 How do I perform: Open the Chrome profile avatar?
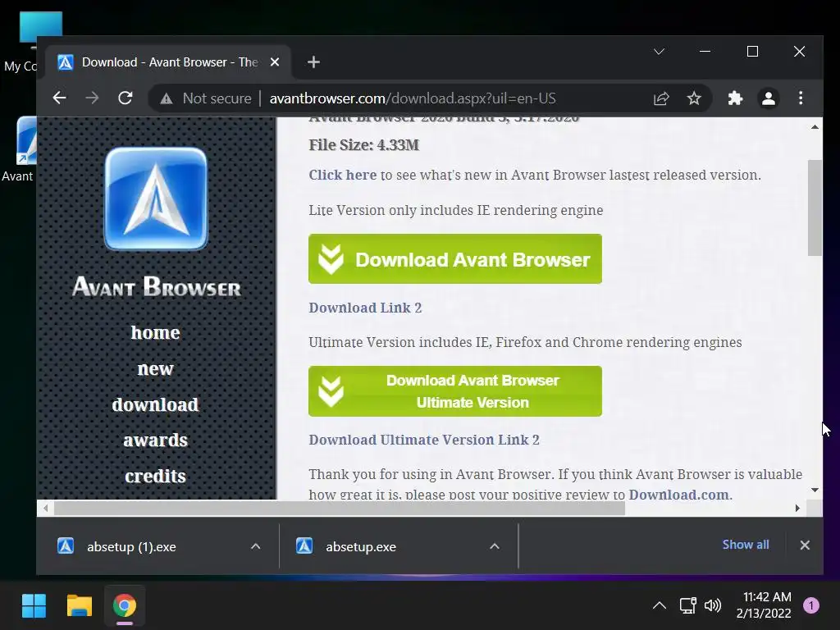(768, 98)
